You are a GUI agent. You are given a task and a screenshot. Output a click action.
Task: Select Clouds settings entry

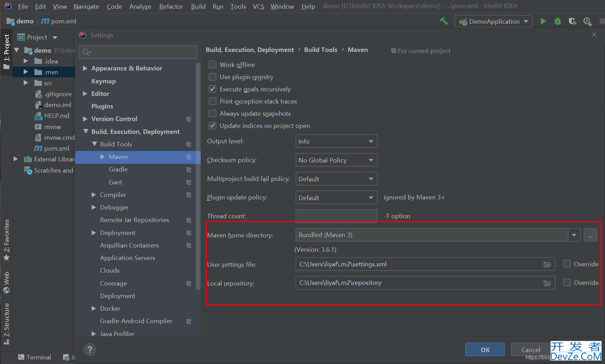(110, 271)
